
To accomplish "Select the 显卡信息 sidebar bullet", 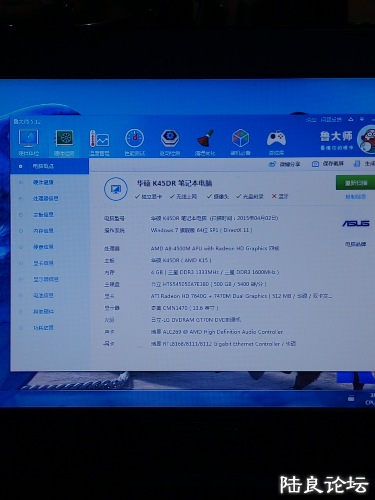I will coord(21,263).
